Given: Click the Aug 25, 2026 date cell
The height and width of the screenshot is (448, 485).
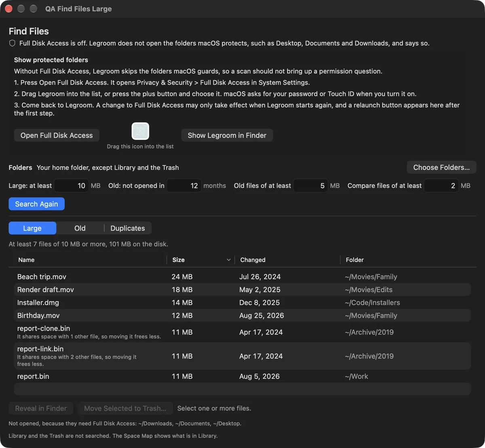Looking at the screenshot, I should tap(261, 315).
